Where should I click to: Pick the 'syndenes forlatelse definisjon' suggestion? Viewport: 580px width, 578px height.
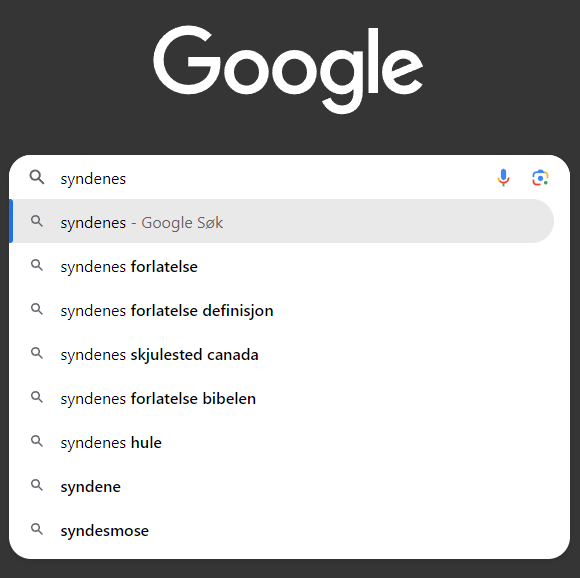281,311
